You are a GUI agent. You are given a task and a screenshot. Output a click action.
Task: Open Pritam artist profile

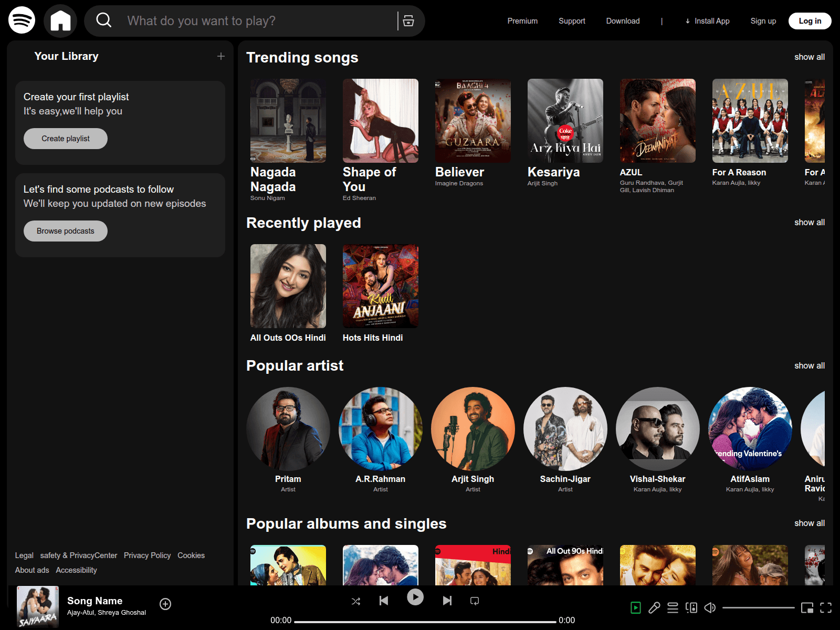click(x=288, y=440)
